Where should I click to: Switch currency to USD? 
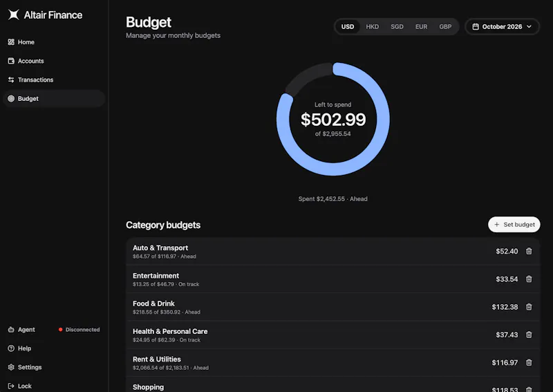coord(348,27)
